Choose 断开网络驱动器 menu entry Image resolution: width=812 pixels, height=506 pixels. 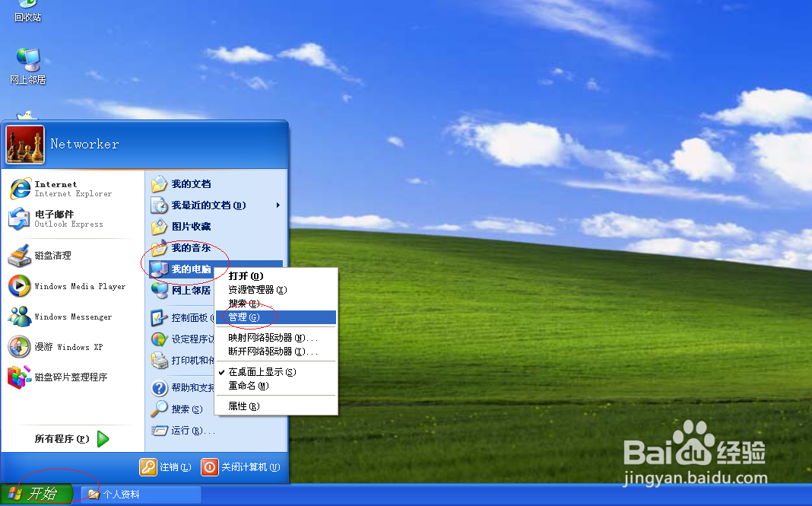point(276,352)
